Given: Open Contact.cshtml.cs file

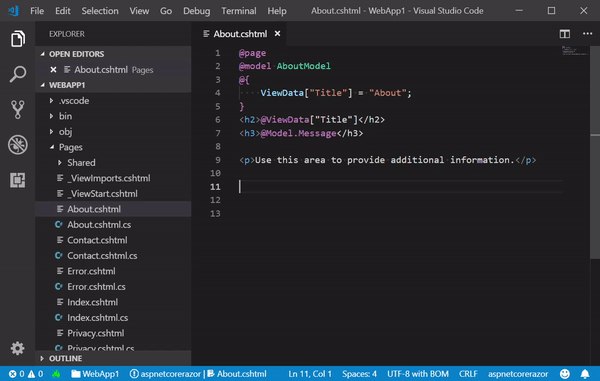Looking at the screenshot, I should click(x=114, y=256).
